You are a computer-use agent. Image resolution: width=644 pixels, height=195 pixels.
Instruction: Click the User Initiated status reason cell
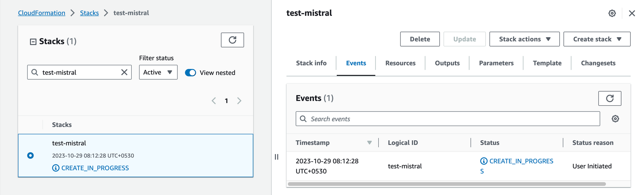click(x=592, y=166)
